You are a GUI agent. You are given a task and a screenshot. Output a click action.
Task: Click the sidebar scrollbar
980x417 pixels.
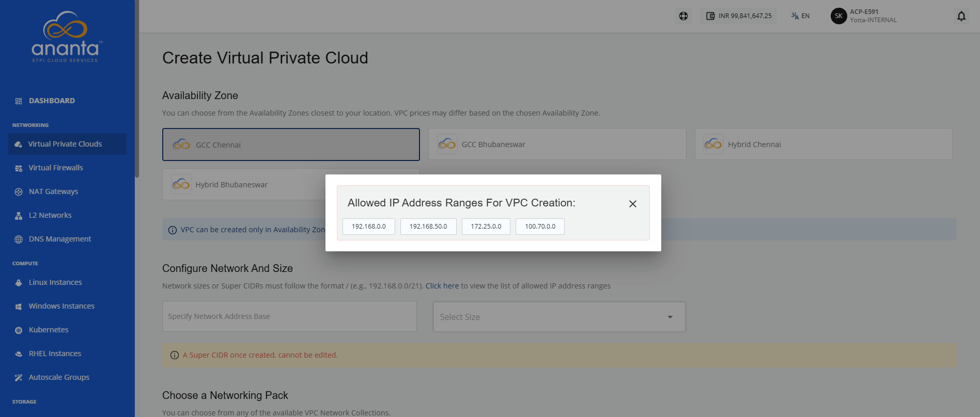(137, 89)
